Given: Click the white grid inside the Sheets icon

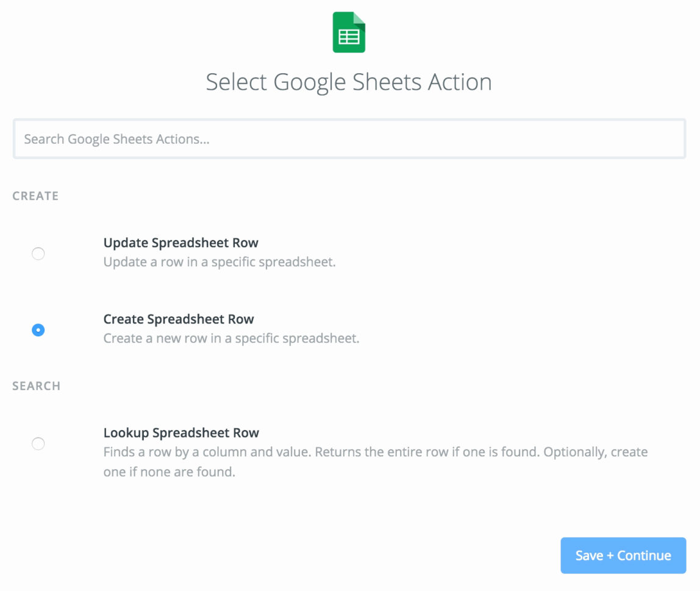Looking at the screenshot, I should point(349,37).
